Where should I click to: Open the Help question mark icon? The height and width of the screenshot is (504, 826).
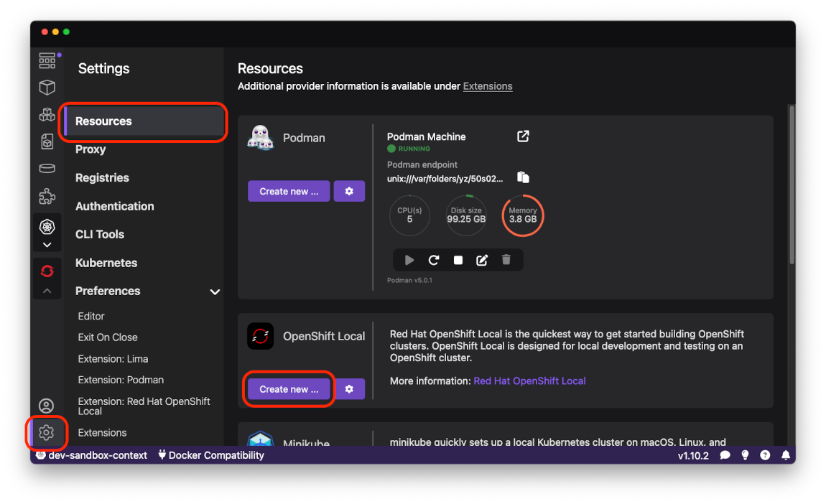click(x=765, y=456)
